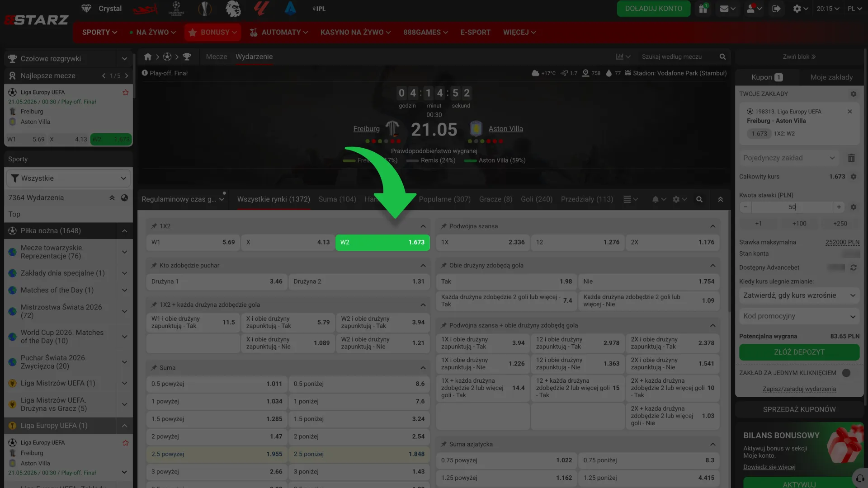Add +100 to the stake
868x488 pixels.
(x=799, y=224)
